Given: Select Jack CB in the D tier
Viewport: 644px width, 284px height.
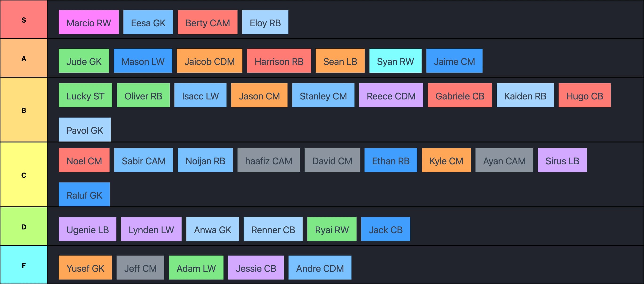Looking at the screenshot, I should tap(386, 229).
